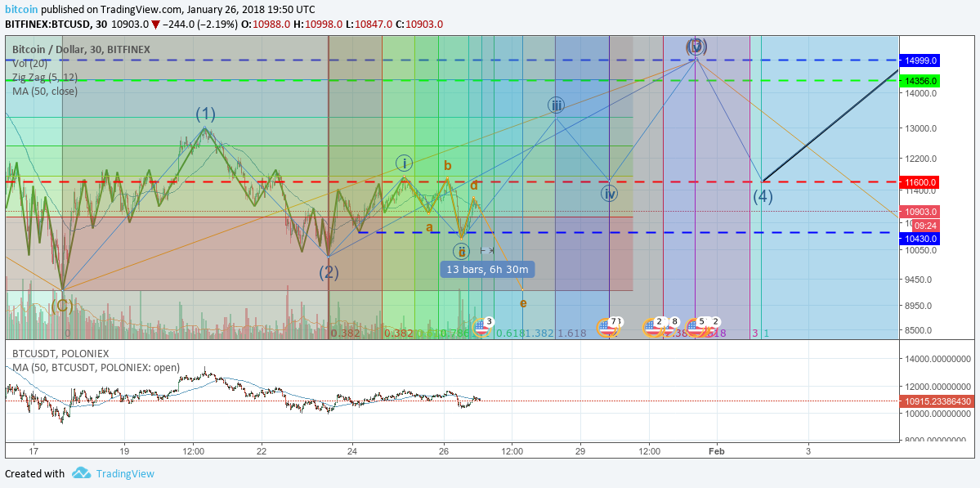The width and height of the screenshot is (980, 488).
Task: Click 'MA (50, BTCUSDT, POLONIEX: open)' legend
Action: (x=96, y=367)
